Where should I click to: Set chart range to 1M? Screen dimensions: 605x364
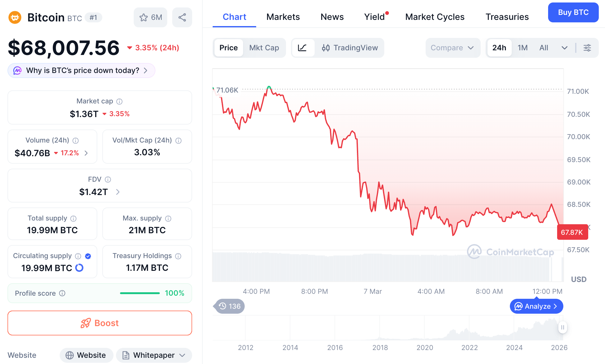[523, 48]
